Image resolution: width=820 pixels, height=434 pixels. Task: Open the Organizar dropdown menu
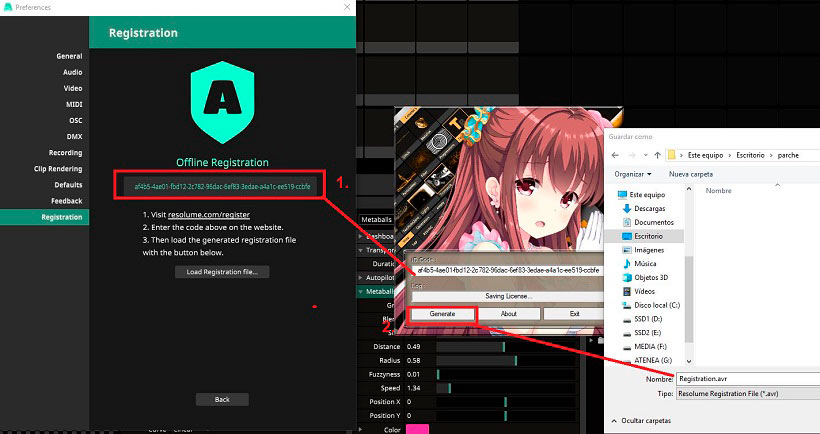(x=633, y=174)
